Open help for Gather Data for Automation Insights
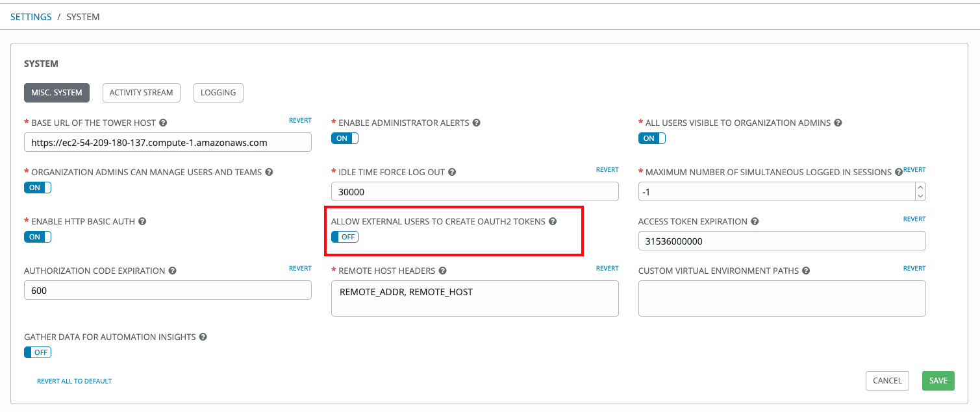The image size is (980, 412). (x=203, y=337)
